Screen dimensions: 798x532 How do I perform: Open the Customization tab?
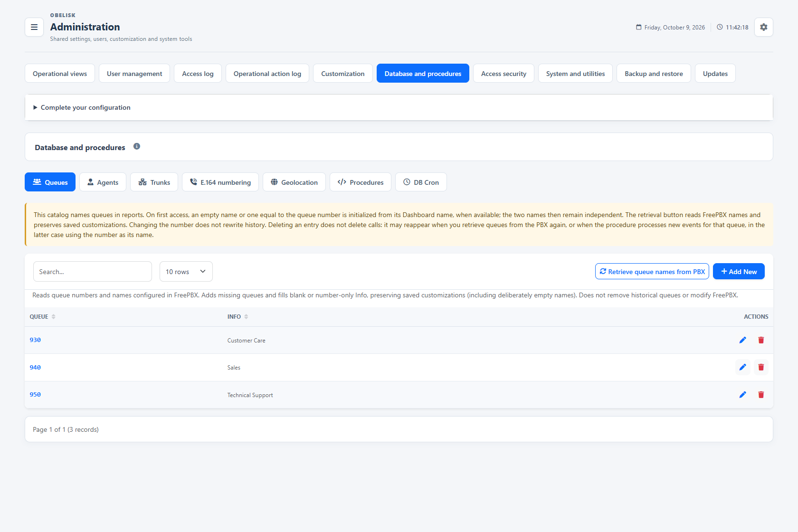(x=343, y=73)
